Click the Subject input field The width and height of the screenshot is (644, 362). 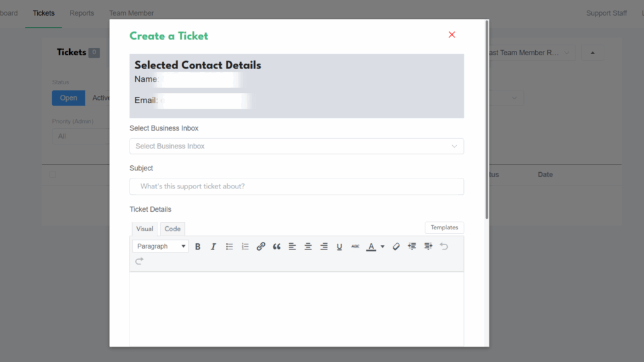point(296,187)
